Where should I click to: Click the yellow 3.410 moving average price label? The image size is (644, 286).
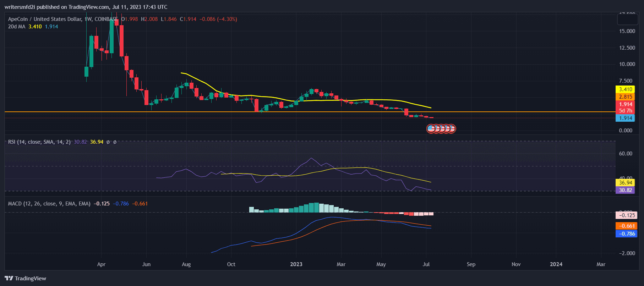click(625, 89)
